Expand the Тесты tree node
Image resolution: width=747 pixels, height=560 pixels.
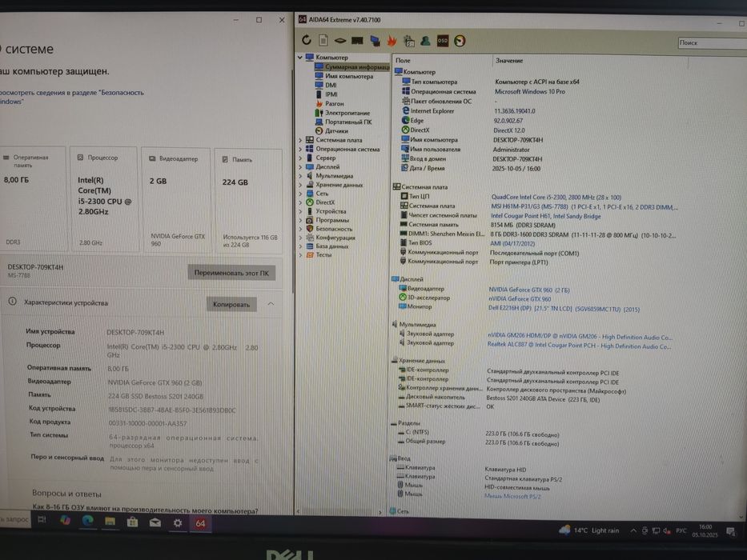[x=300, y=254]
